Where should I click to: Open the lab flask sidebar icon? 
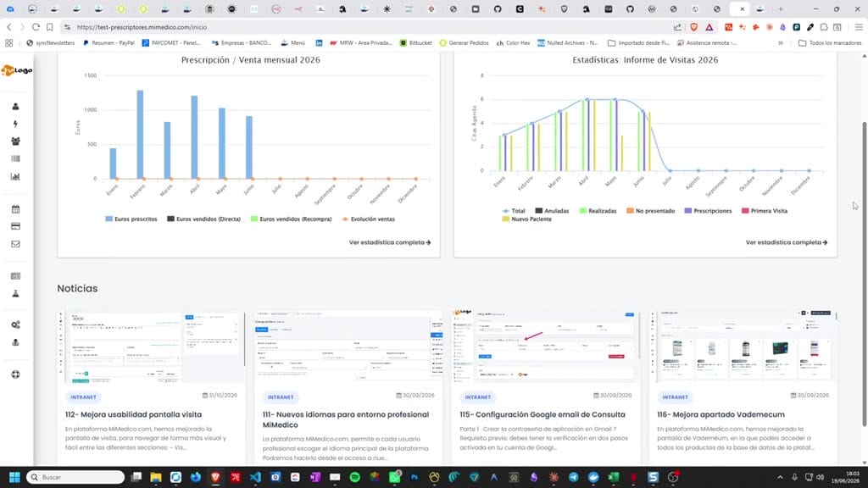15,294
